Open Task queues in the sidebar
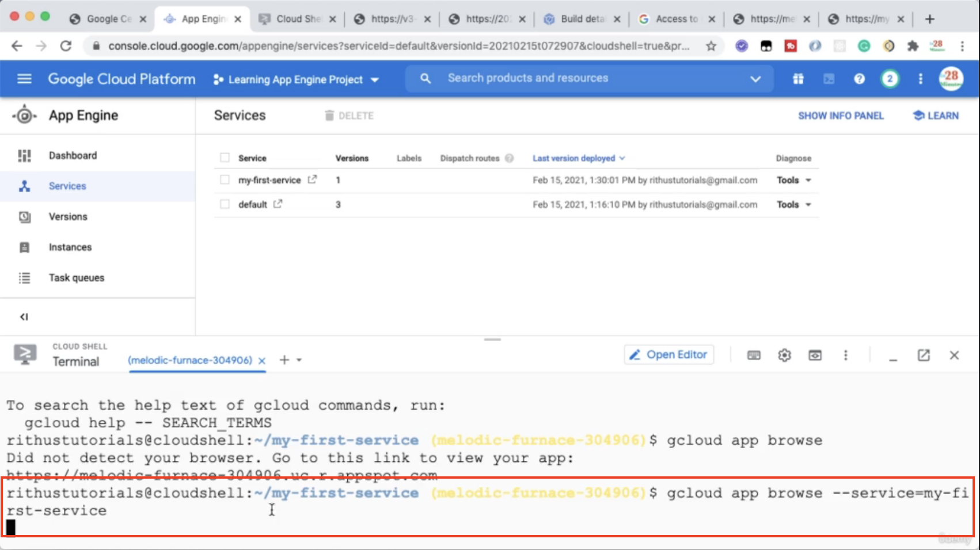 pyautogui.click(x=98, y=277)
